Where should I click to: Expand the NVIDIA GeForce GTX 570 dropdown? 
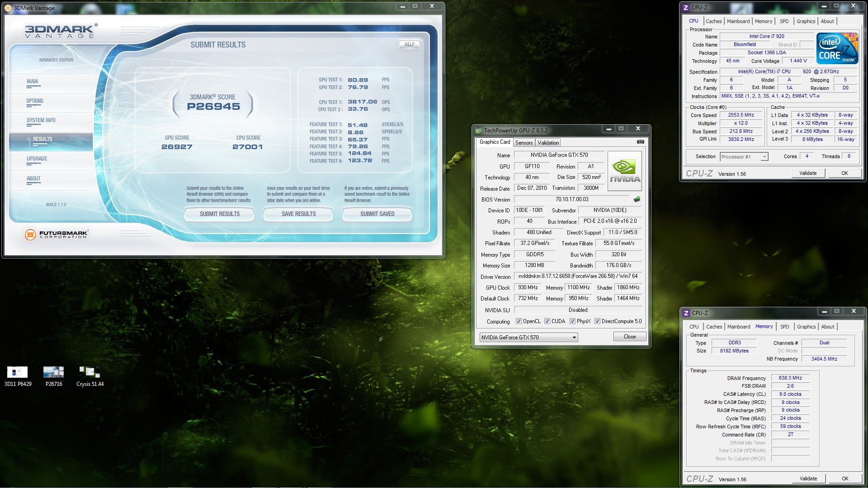pyautogui.click(x=574, y=338)
